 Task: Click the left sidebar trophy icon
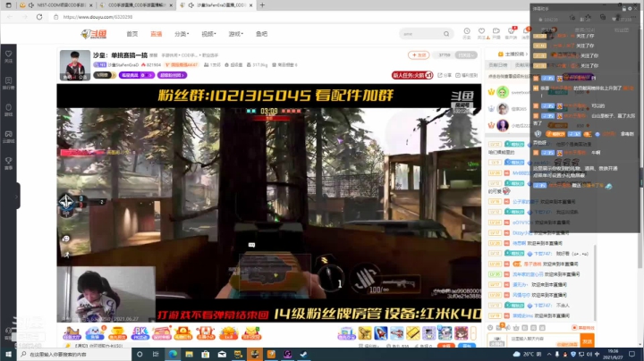click(x=9, y=163)
